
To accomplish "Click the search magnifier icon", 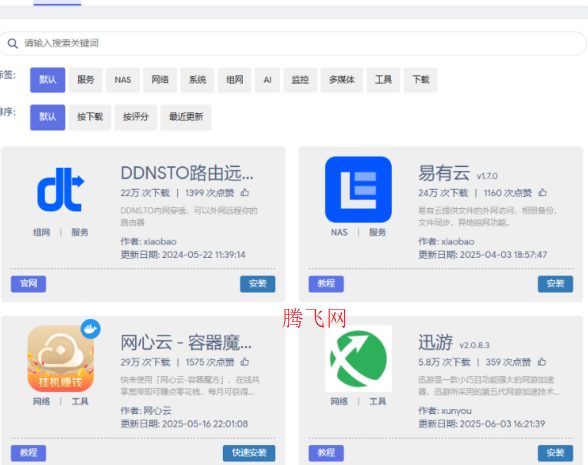I will [13, 44].
